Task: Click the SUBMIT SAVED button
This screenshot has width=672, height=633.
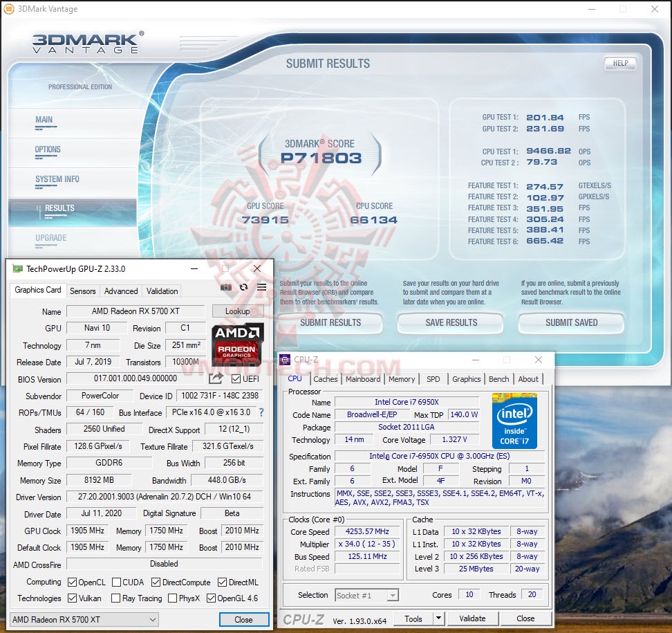Action: click(x=571, y=323)
